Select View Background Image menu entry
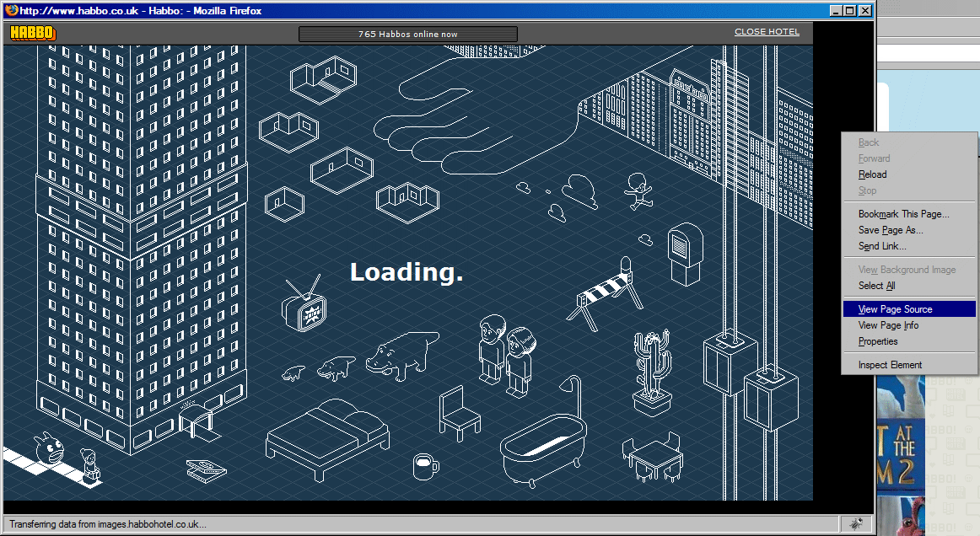This screenshot has width=980, height=536. coord(909,270)
